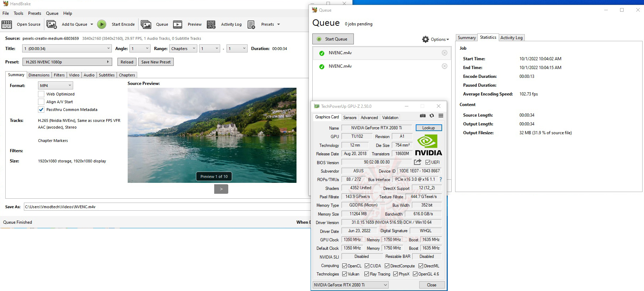Open the starting chapter dropdown
Image resolution: width=644 pixels, height=291 pixels.
pyautogui.click(x=210, y=49)
